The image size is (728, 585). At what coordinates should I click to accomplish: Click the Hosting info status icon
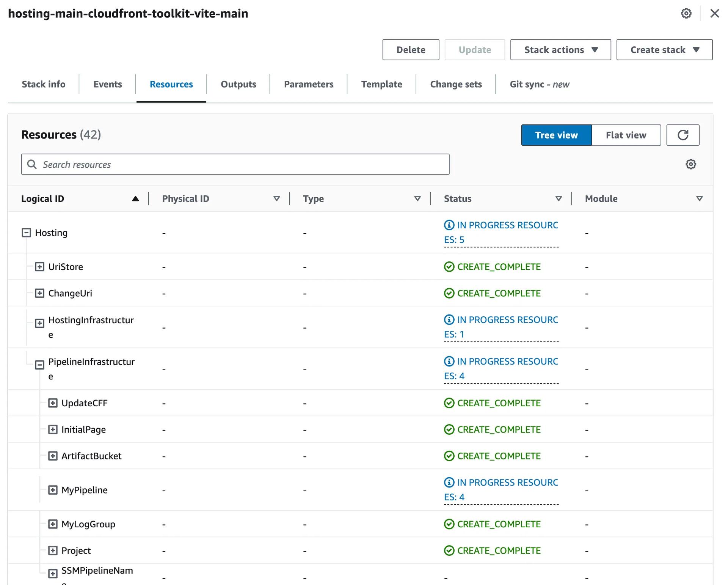pyautogui.click(x=449, y=225)
